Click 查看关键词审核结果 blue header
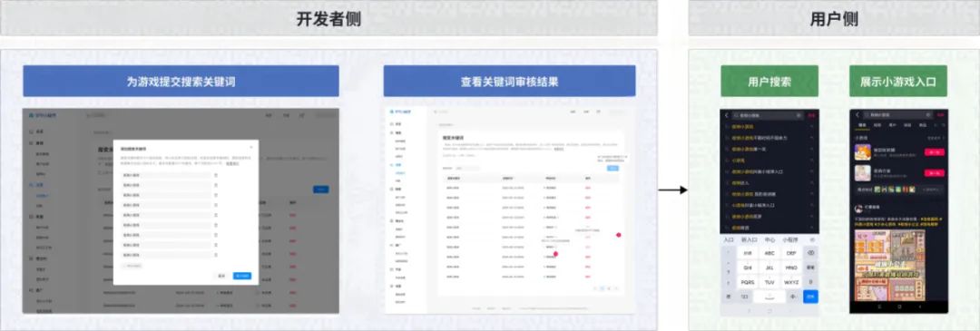 tap(509, 82)
